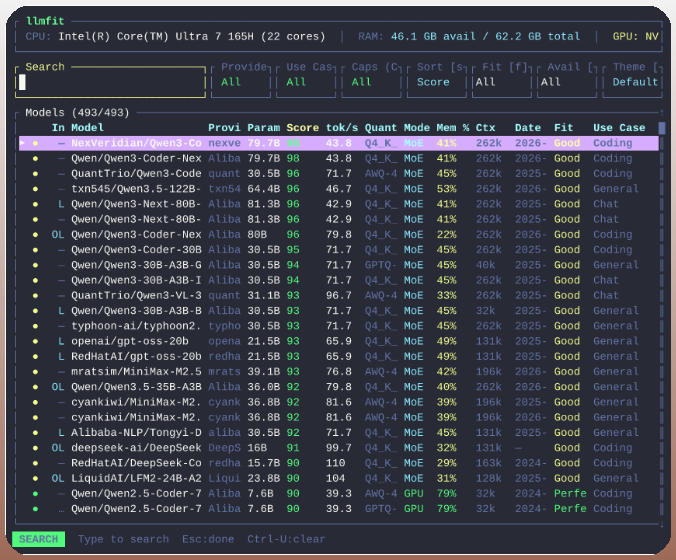This screenshot has width=676, height=560.
Task: Click the Date column header
Action: (528, 128)
